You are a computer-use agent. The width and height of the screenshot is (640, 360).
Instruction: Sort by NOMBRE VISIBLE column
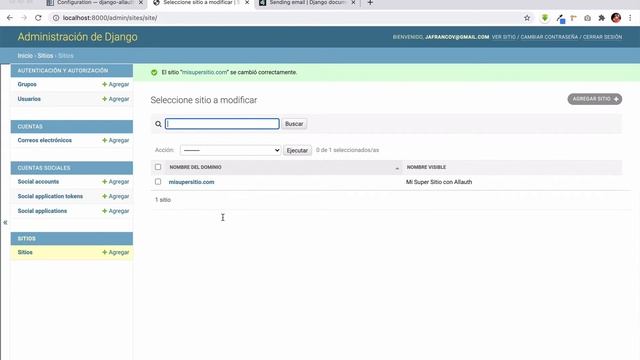pyautogui.click(x=426, y=167)
